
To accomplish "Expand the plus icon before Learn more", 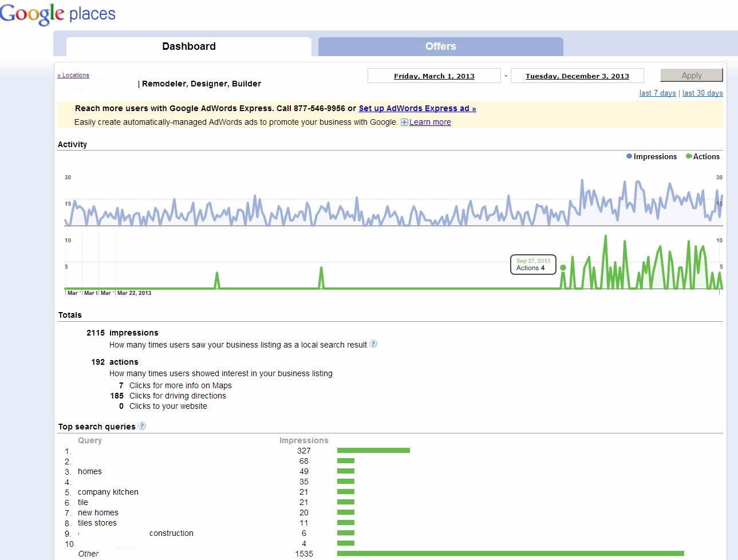I will coord(404,122).
